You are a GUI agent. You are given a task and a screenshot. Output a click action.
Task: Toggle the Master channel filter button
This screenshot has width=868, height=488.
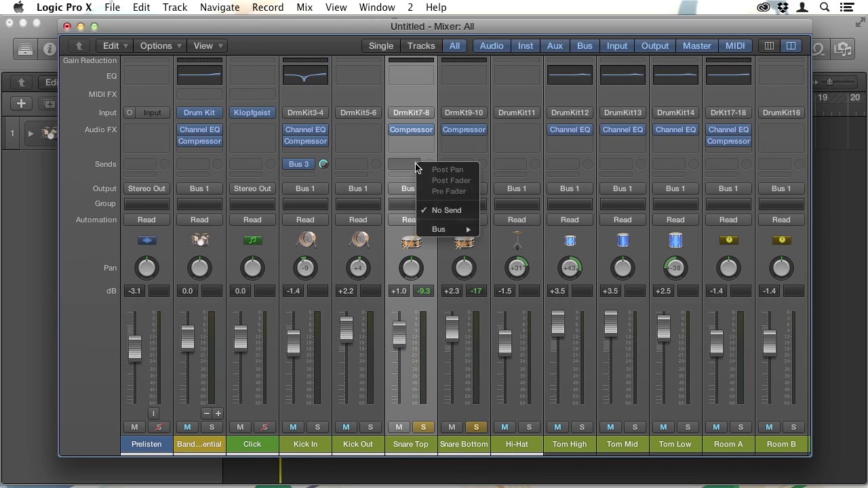pyautogui.click(x=697, y=46)
